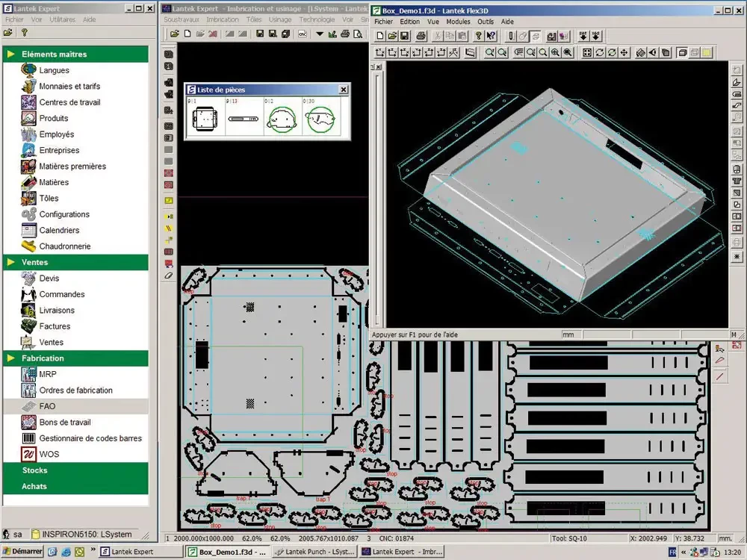Click the fit-all view icon in Flex3D
Viewport: 747px width, 560px height.
pyautogui.click(x=587, y=52)
